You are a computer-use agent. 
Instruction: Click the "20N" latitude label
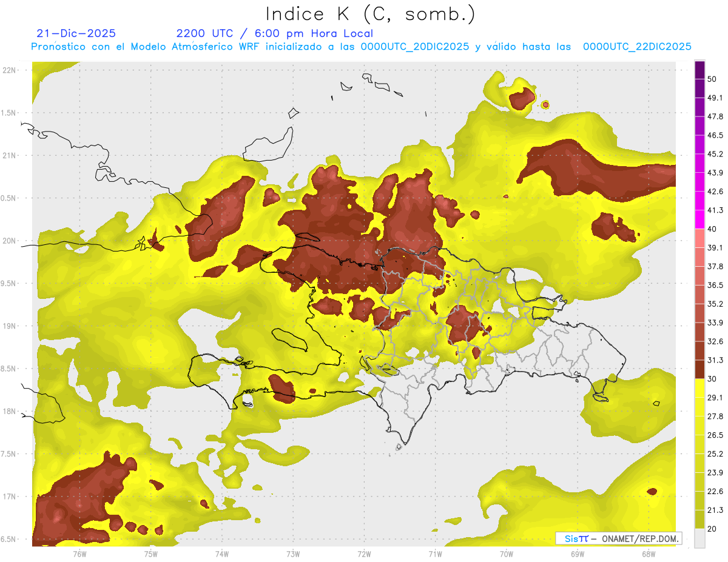click(10, 241)
